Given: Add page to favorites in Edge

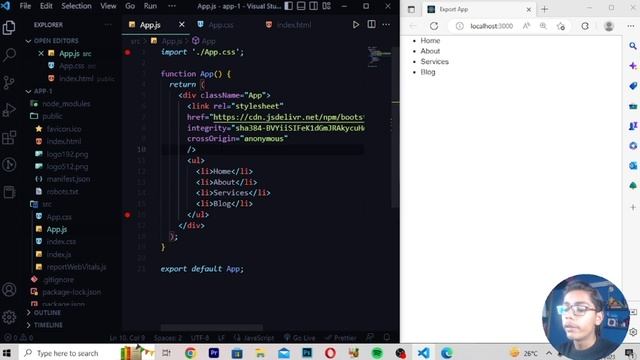Looking at the screenshot, I should (561, 26).
